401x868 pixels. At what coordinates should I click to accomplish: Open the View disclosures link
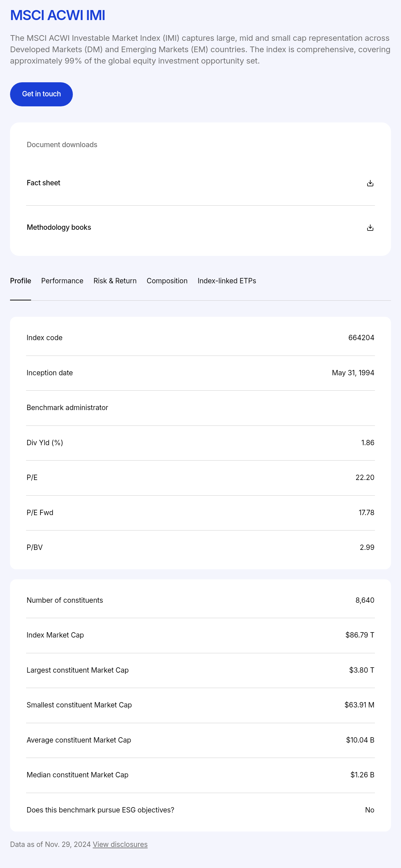(120, 844)
